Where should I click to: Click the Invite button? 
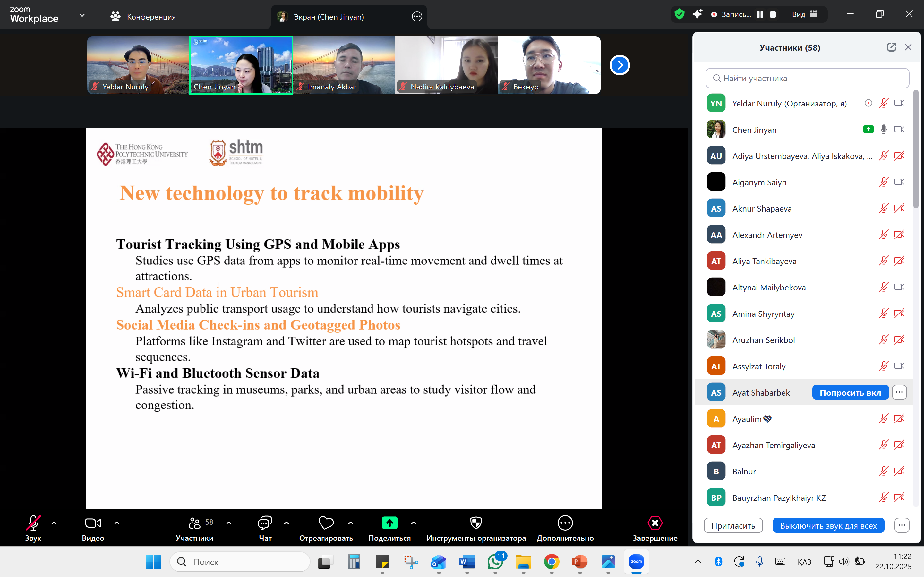pos(733,525)
